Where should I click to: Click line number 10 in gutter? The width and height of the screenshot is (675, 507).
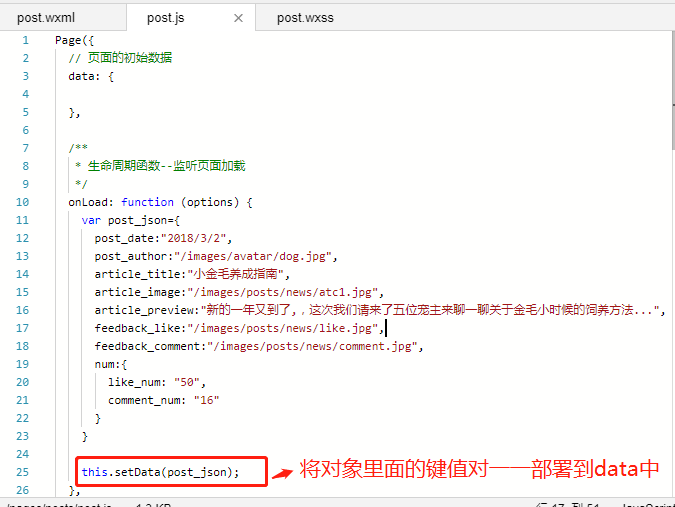pyautogui.click(x=22, y=202)
